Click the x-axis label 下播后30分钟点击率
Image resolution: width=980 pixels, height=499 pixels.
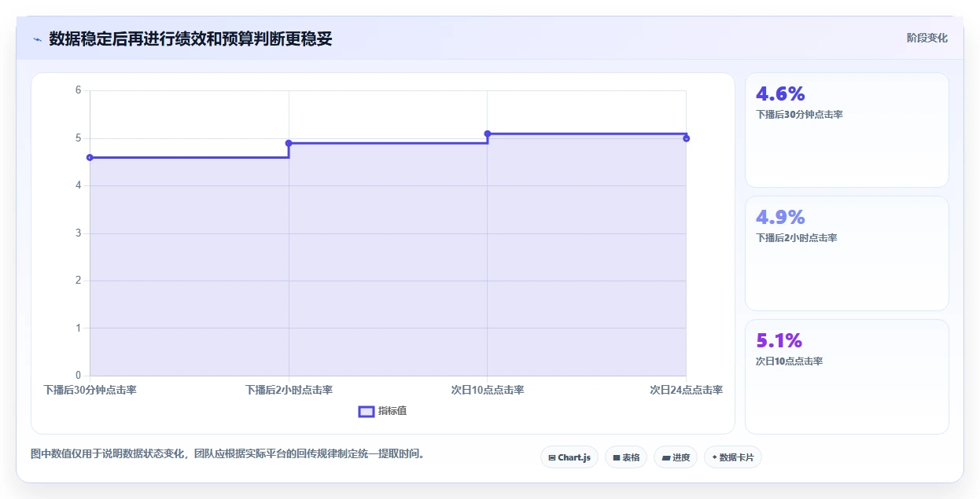90,390
